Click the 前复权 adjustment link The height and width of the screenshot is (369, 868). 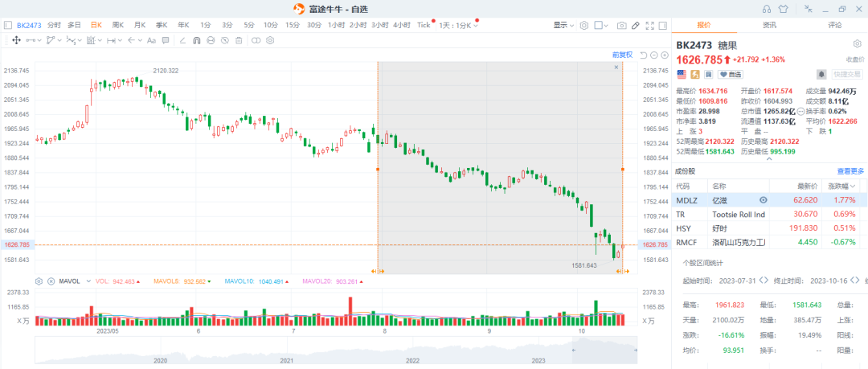(622, 55)
